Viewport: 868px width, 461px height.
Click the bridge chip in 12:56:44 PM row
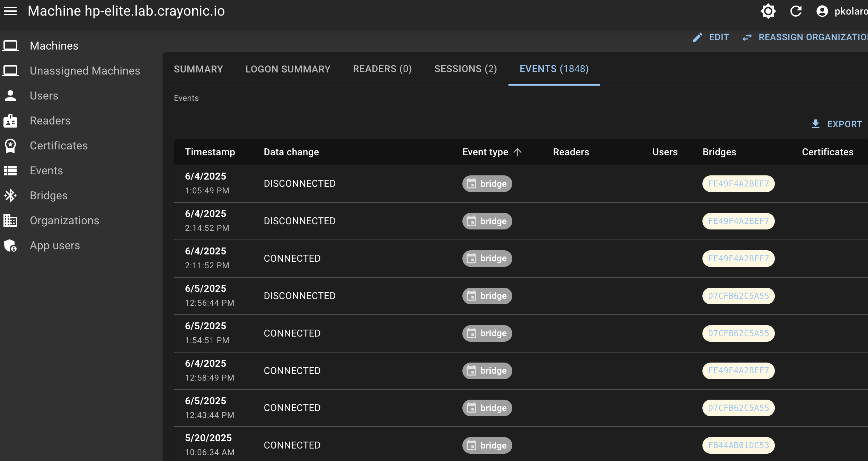pyautogui.click(x=487, y=296)
